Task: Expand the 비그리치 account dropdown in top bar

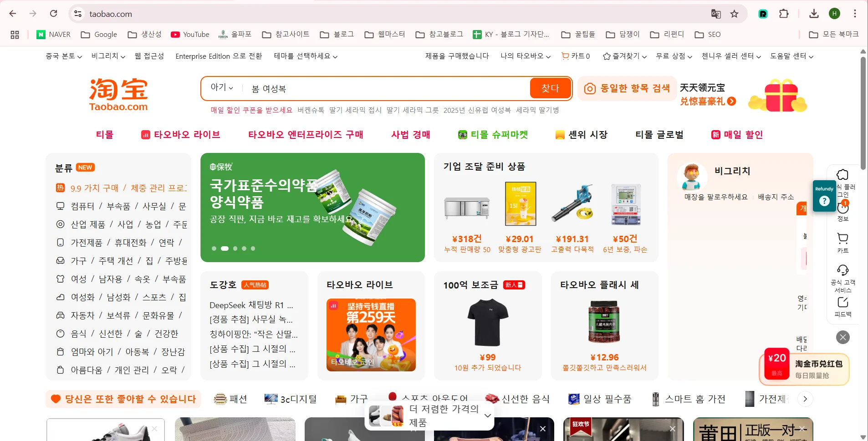Action: tap(108, 56)
